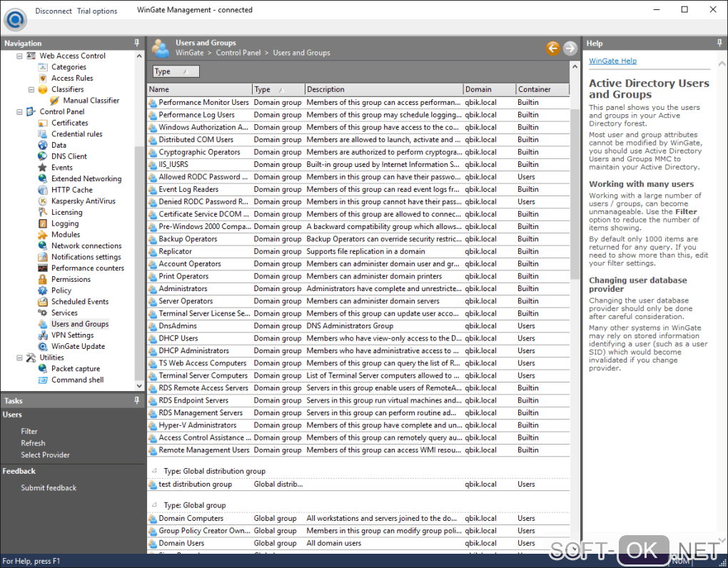The image size is (728, 568).
Task: Open Command shell icon
Action: tap(43, 380)
